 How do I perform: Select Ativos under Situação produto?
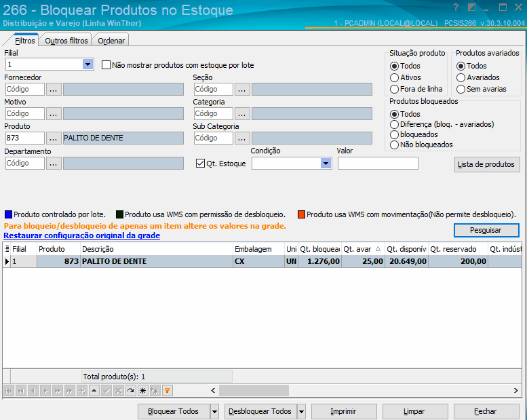tap(394, 77)
